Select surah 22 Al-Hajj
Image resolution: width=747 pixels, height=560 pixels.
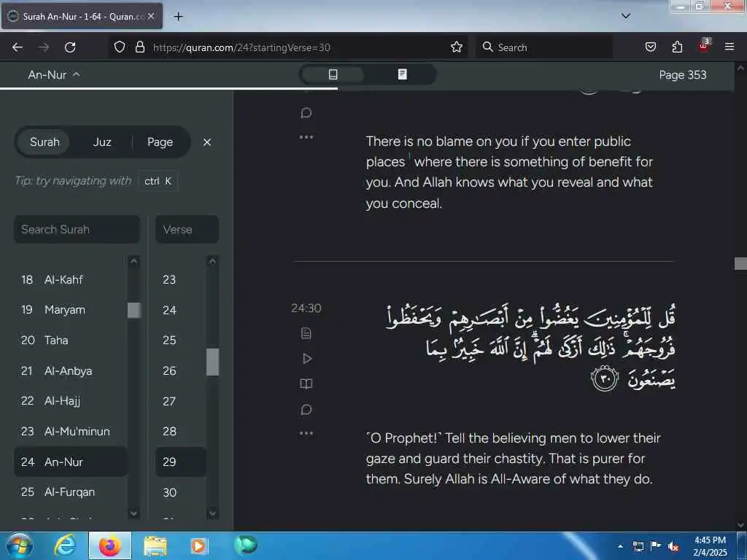click(x=71, y=401)
